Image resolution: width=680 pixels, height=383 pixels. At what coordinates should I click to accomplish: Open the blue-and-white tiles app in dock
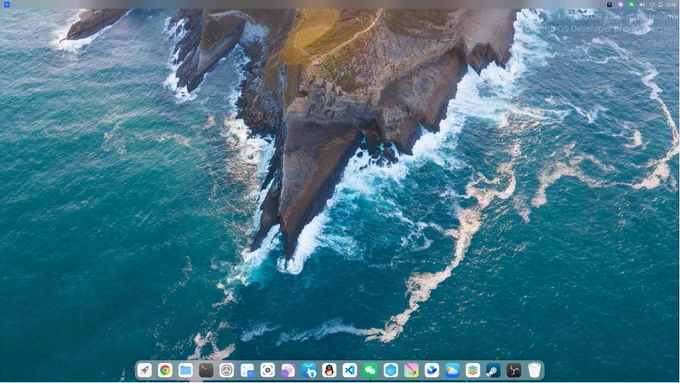247,370
